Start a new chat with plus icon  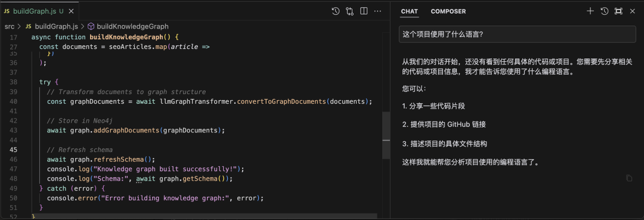point(590,11)
